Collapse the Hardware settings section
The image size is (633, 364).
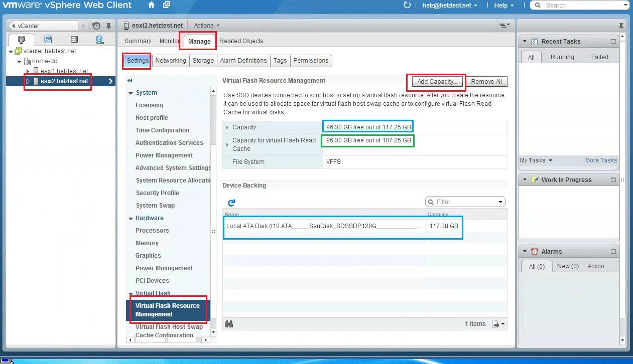[x=131, y=218]
